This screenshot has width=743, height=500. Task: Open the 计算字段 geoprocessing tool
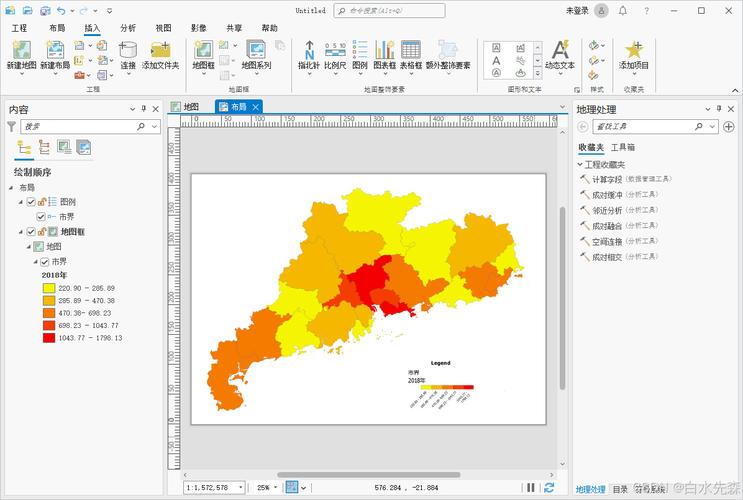[606, 179]
